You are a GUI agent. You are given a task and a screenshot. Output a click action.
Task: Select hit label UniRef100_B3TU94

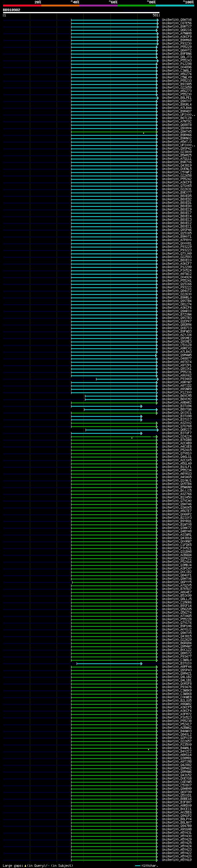pos(177,406)
